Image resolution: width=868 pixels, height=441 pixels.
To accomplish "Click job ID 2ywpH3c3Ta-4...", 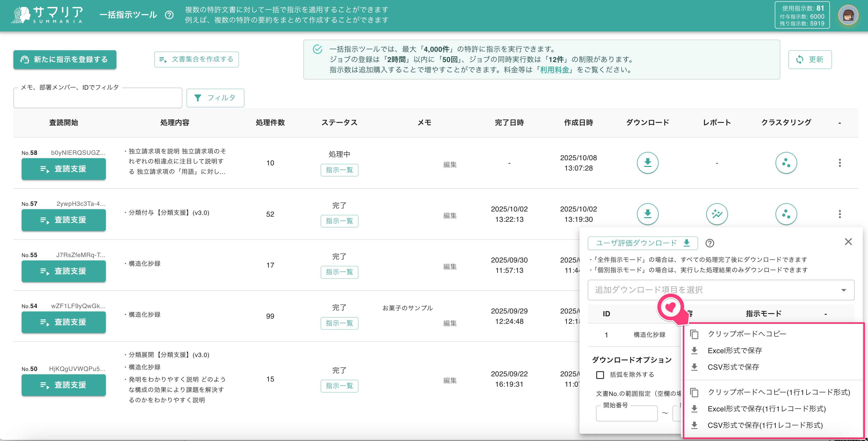I will (x=81, y=204).
